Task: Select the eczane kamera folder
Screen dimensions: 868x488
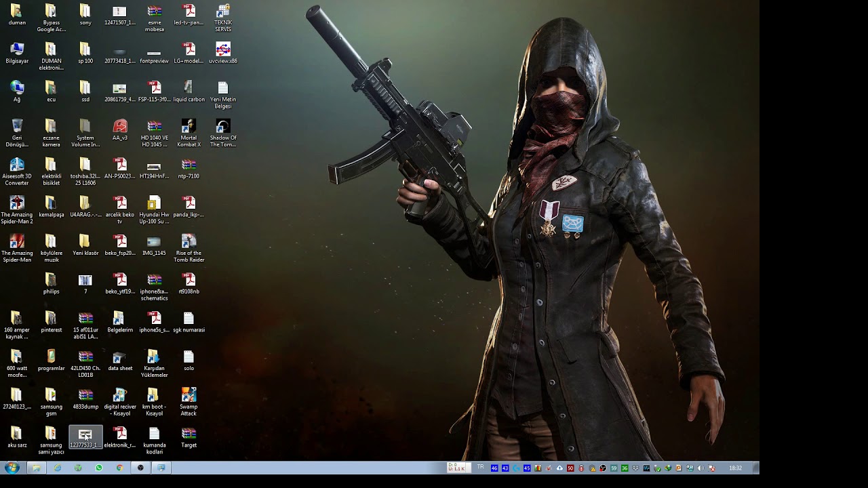Action: pyautogui.click(x=51, y=133)
